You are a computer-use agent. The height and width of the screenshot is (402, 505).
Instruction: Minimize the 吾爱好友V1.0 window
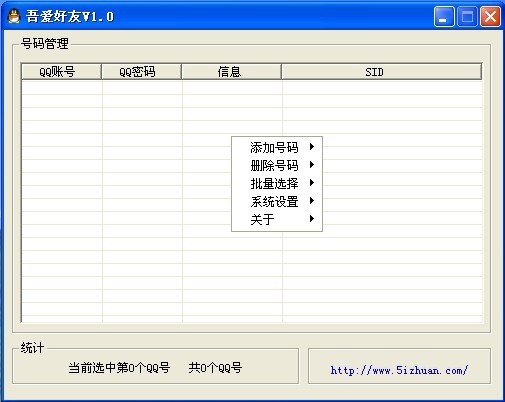444,16
